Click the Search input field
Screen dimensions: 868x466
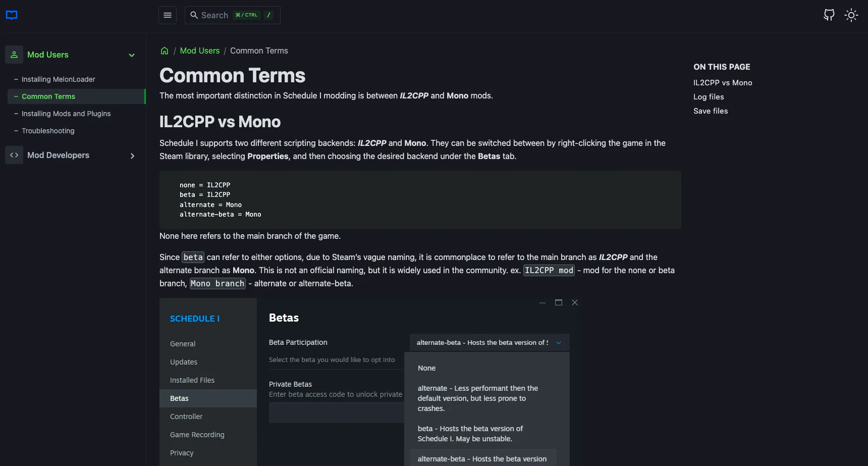pyautogui.click(x=233, y=15)
